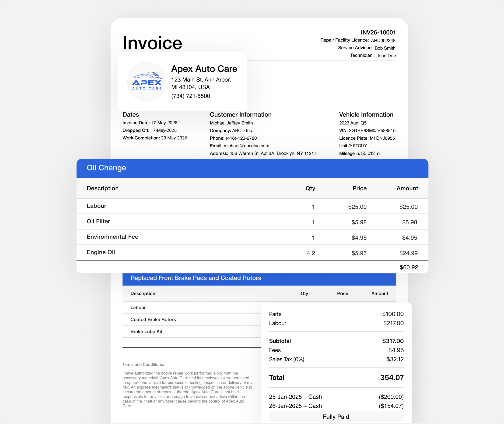Click Engine Oil quantity 4.2

tap(311, 253)
